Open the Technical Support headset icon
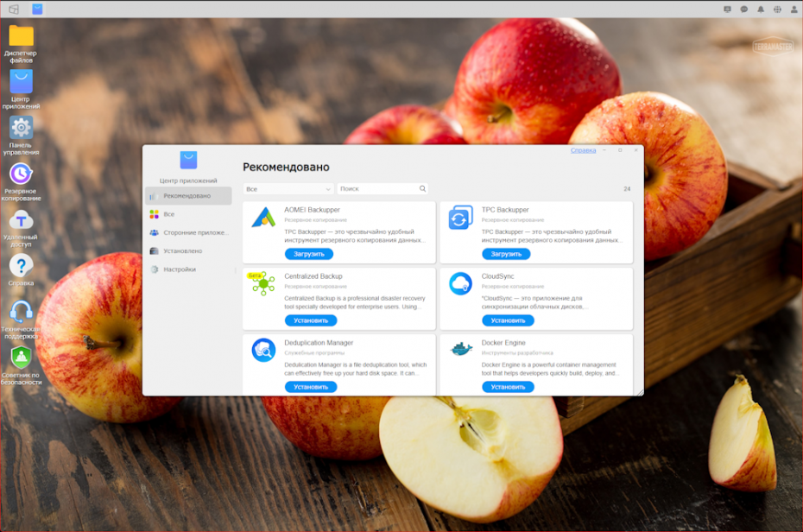The width and height of the screenshot is (803, 532). point(21,311)
